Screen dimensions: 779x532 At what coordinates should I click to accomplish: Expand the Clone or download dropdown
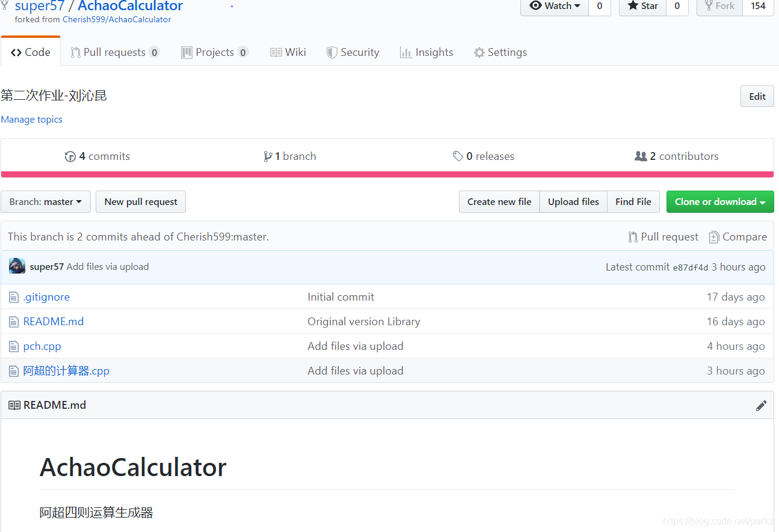(x=720, y=202)
